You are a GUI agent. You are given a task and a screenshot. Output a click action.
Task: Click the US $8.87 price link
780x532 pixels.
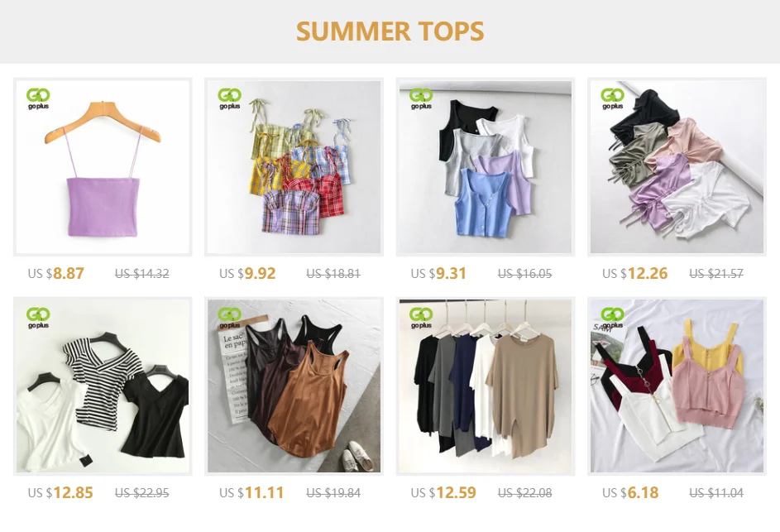click(55, 274)
